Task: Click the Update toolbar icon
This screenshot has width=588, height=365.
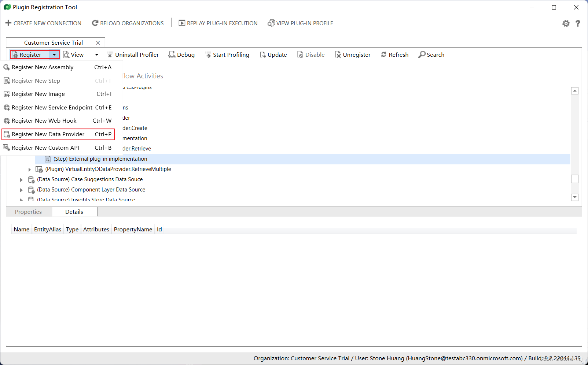Action: click(x=262, y=55)
